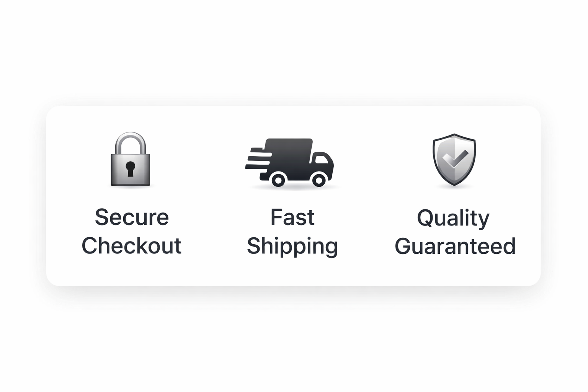This screenshot has width=588, height=392.
Task: Click the truck's rear wheel
Action: 278,179
